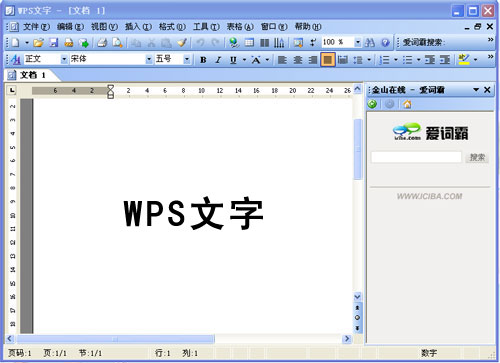Click the font color A icon
Screen dimensions: 500x363
pyautogui.click(x=256, y=60)
